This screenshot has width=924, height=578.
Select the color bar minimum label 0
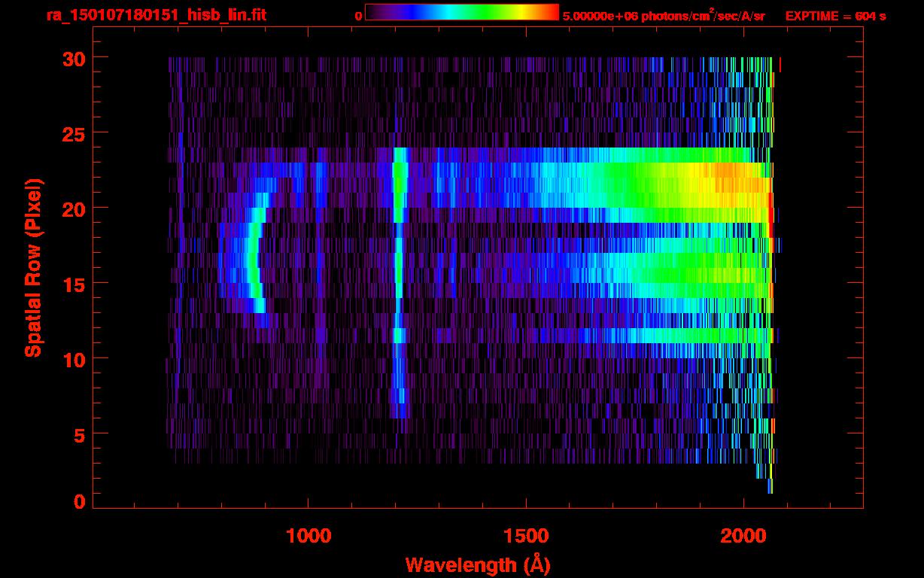358,16
